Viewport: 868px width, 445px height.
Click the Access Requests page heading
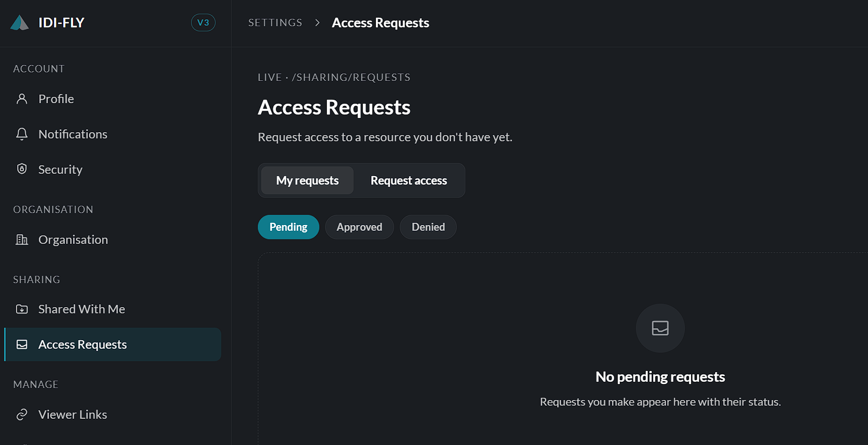[334, 107]
